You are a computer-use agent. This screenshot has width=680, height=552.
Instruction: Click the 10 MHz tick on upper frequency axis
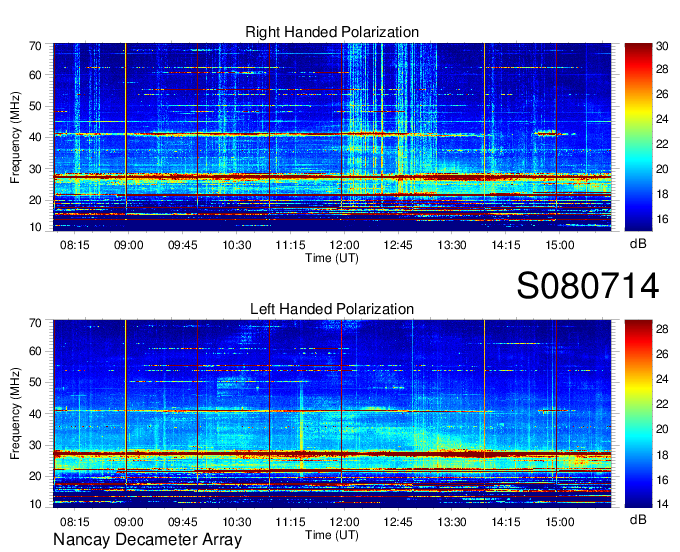pos(36,227)
